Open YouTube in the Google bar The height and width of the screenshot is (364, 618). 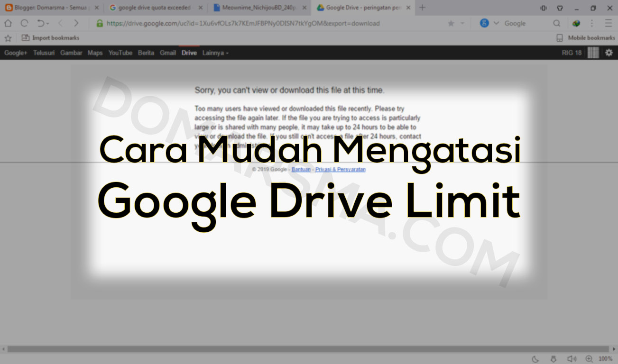coord(120,53)
